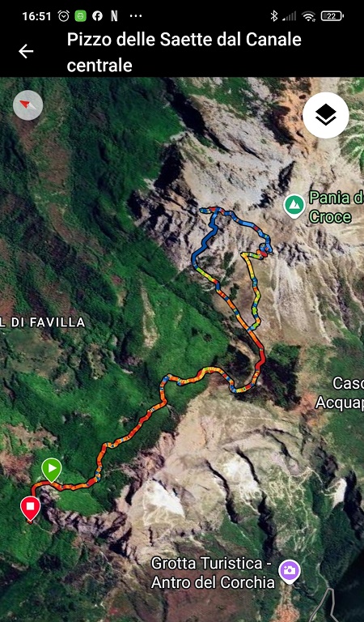Tap the Grotta Turistica - Antro del Corchia label
Viewport: 364px width, 622px height.
coord(213,573)
